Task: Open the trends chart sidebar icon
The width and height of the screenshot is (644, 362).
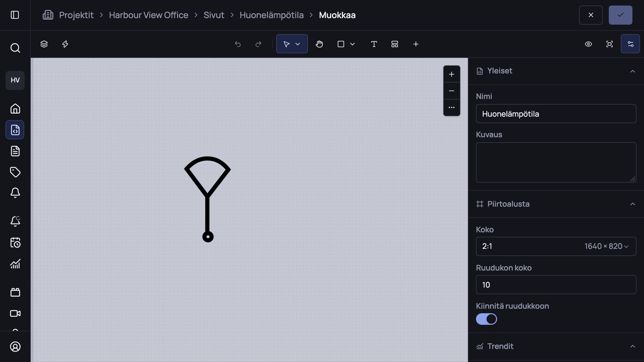Action: (15, 264)
